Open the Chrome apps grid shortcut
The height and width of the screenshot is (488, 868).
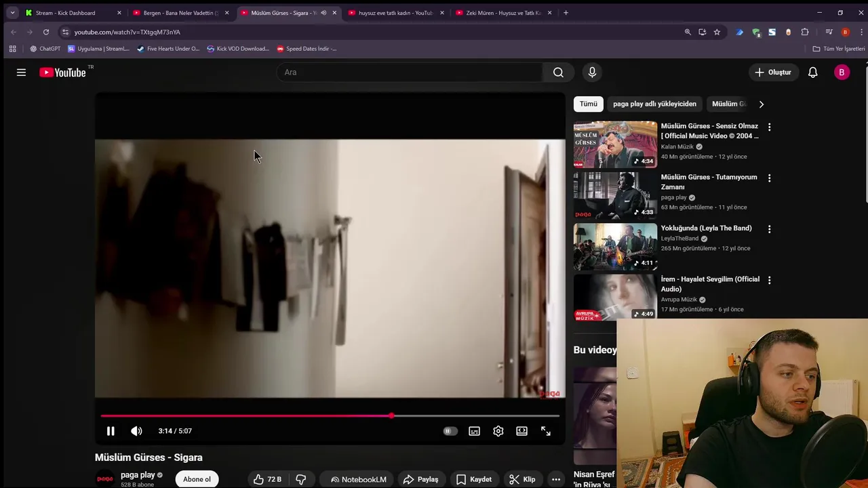coord(12,49)
